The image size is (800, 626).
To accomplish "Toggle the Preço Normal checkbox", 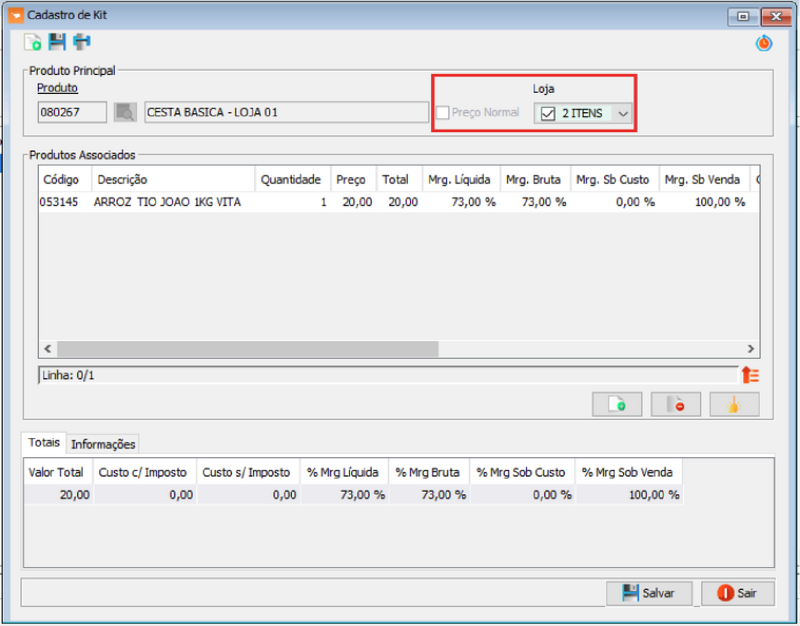I will coord(443,113).
